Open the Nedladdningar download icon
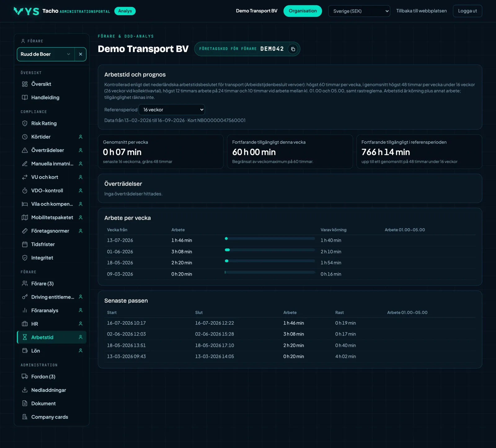 [x=25, y=390]
